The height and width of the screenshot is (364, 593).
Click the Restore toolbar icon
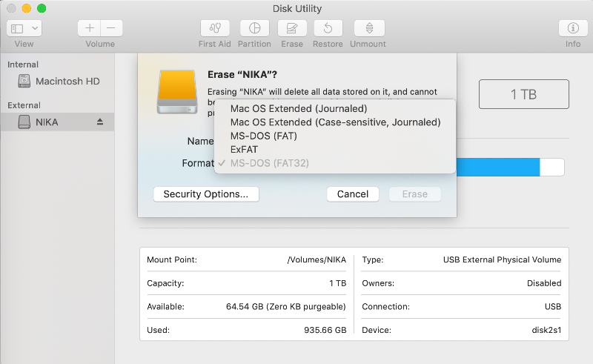click(328, 28)
